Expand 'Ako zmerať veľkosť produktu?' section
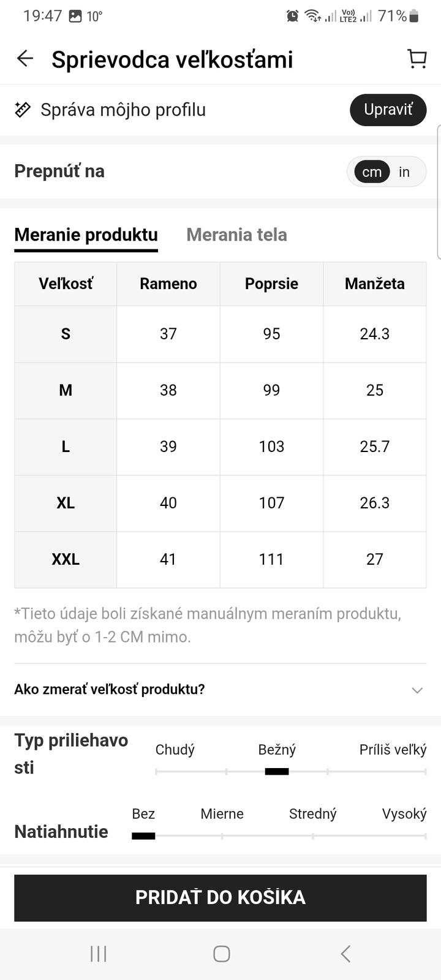This screenshot has height=980, width=441. [110, 690]
